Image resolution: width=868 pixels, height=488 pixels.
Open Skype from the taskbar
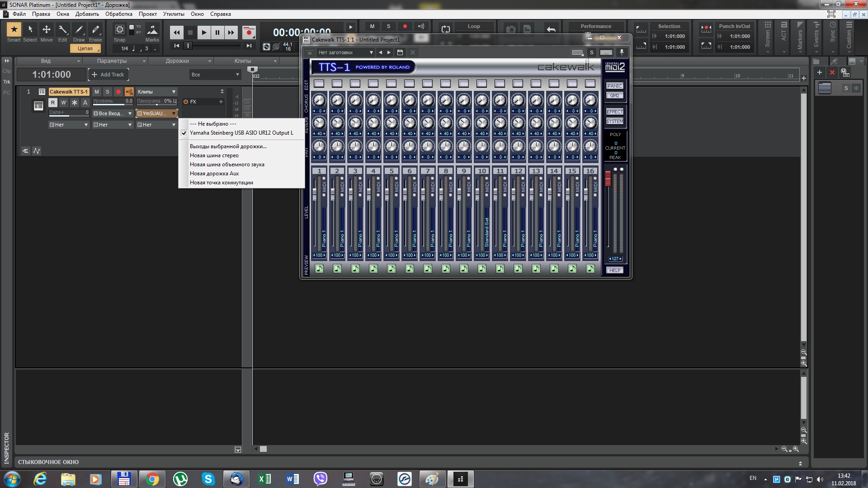tap(208, 479)
